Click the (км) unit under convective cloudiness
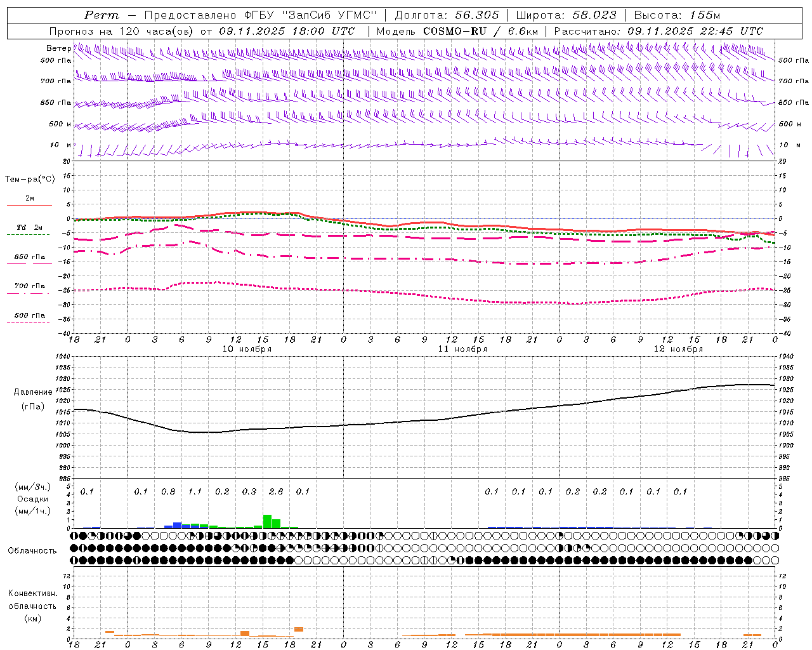Image resolution: width=812 pixels, height=650 pixels. click(x=32, y=618)
